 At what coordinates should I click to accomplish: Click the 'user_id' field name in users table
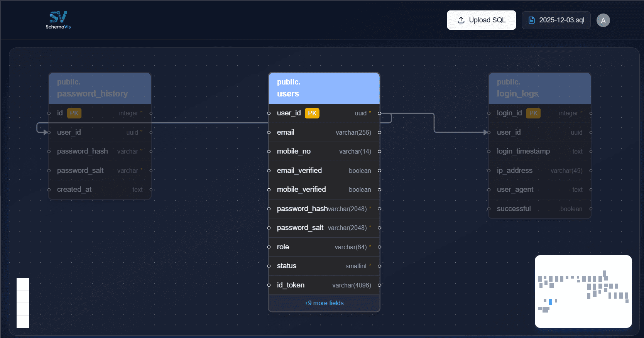pos(289,113)
